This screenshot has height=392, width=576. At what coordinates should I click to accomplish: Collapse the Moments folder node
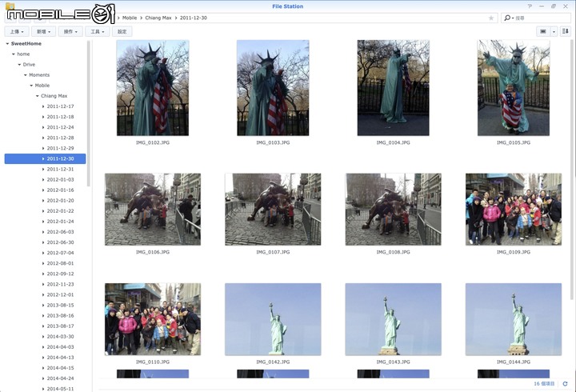click(26, 75)
